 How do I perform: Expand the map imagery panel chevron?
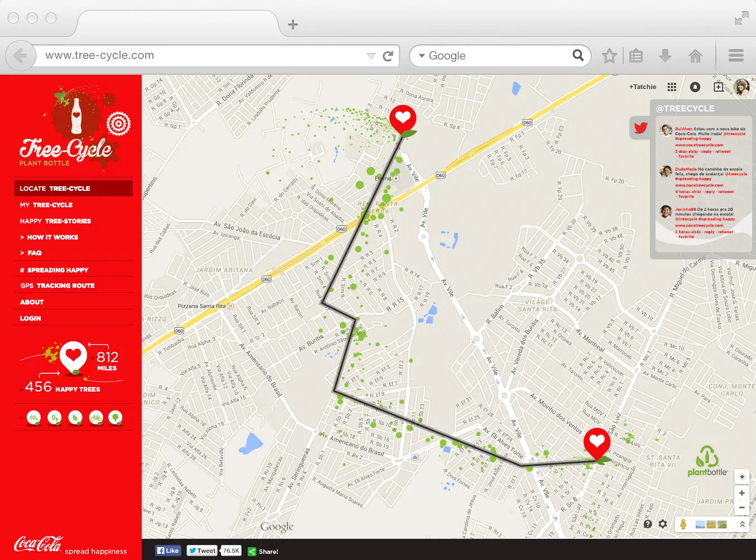[742, 524]
